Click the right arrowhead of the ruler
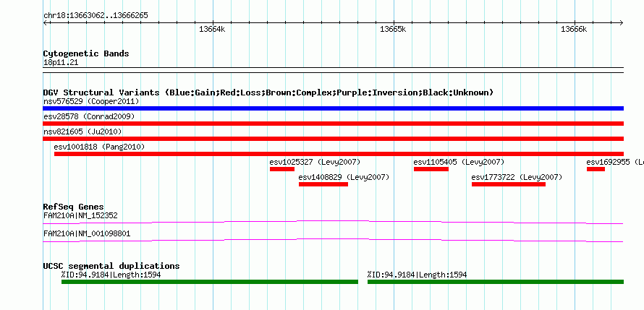The height and width of the screenshot is (310, 644). point(622,22)
